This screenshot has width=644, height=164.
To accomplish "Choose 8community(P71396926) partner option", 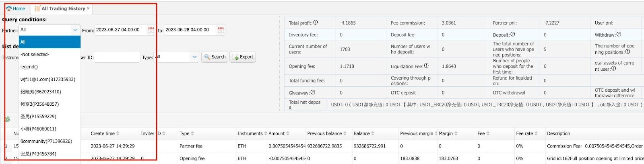I will tap(46, 141).
